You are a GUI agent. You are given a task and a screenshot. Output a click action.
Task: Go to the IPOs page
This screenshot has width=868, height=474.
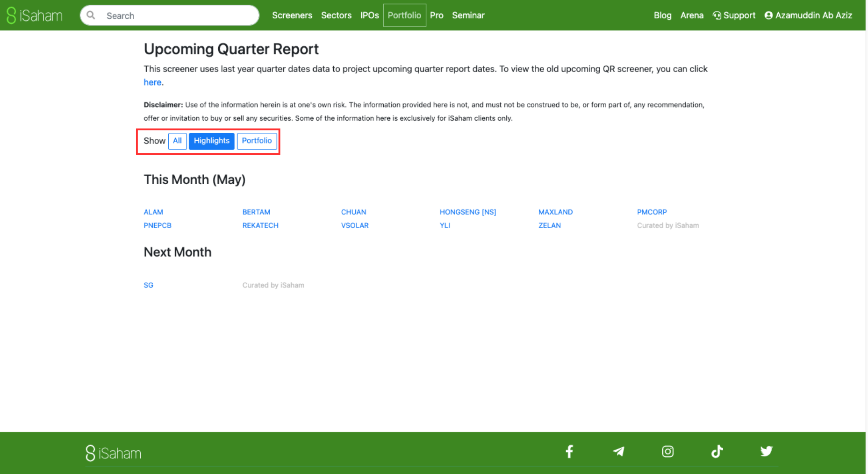369,15
